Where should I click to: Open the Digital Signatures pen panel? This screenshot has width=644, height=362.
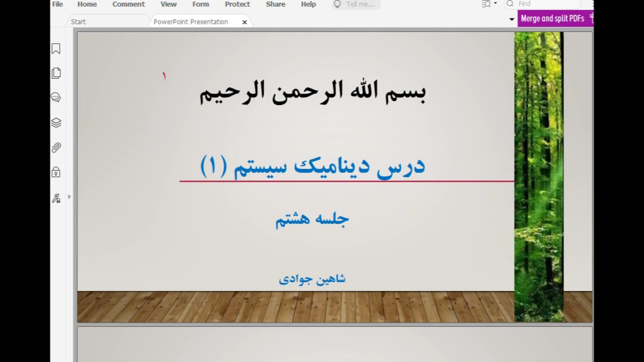click(56, 198)
